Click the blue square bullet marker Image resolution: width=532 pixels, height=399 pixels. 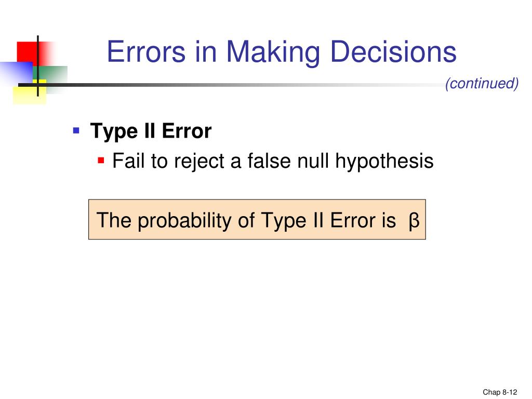pyautogui.click(x=76, y=130)
